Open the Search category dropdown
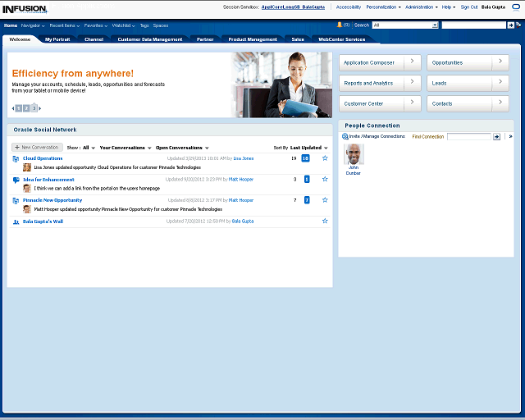This screenshot has height=420, width=525. click(435, 25)
